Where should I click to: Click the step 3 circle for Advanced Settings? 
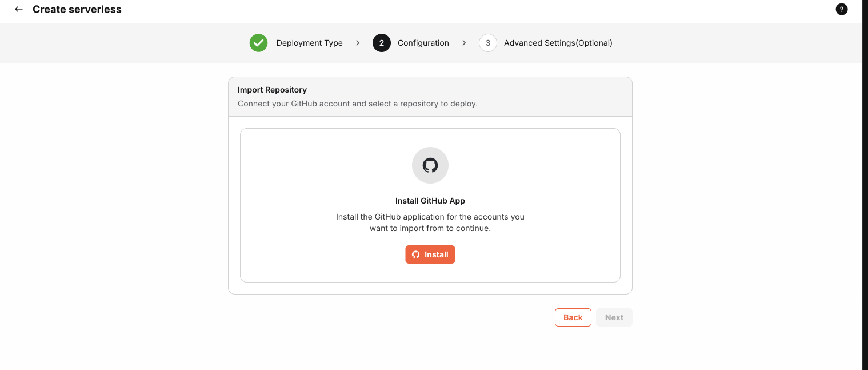(x=487, y=43)
